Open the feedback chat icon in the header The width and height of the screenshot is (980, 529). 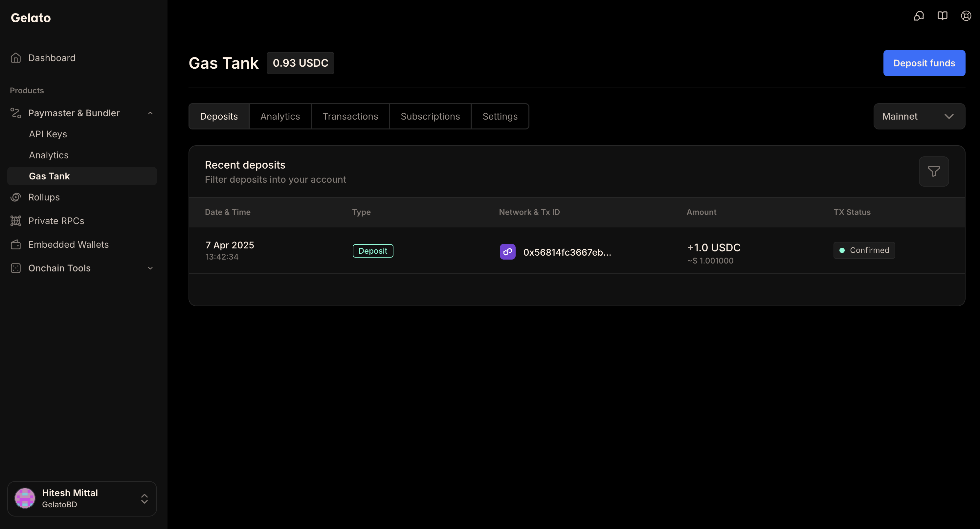(x=919, y=16)
